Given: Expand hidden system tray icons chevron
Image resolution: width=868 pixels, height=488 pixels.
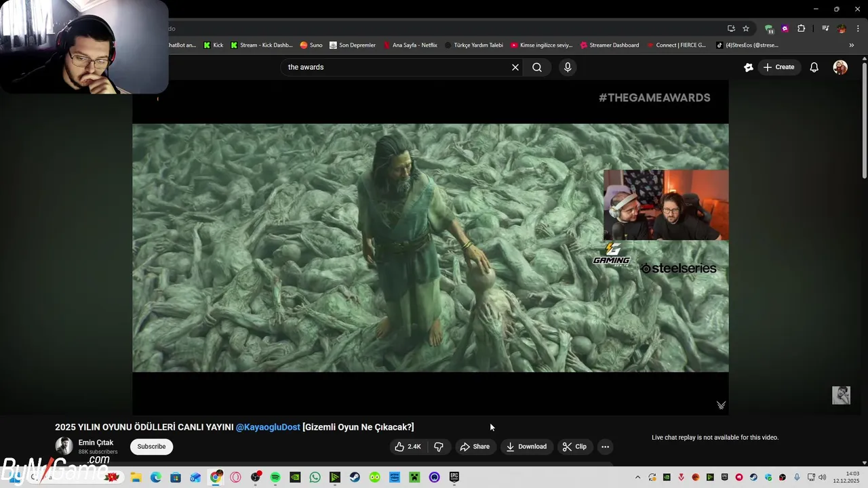Looking at the screenshot, I should [637, 477].
